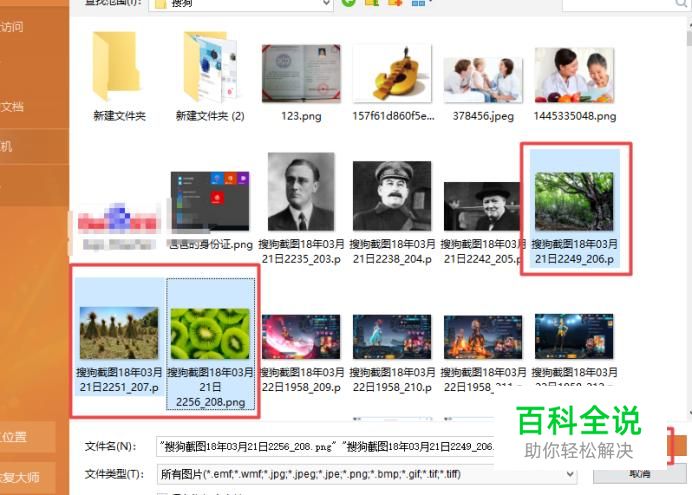This screenshot has height=495, width=692.
Task: Click the 位置 item in the left sidebar
Action: tap(27, 437)
